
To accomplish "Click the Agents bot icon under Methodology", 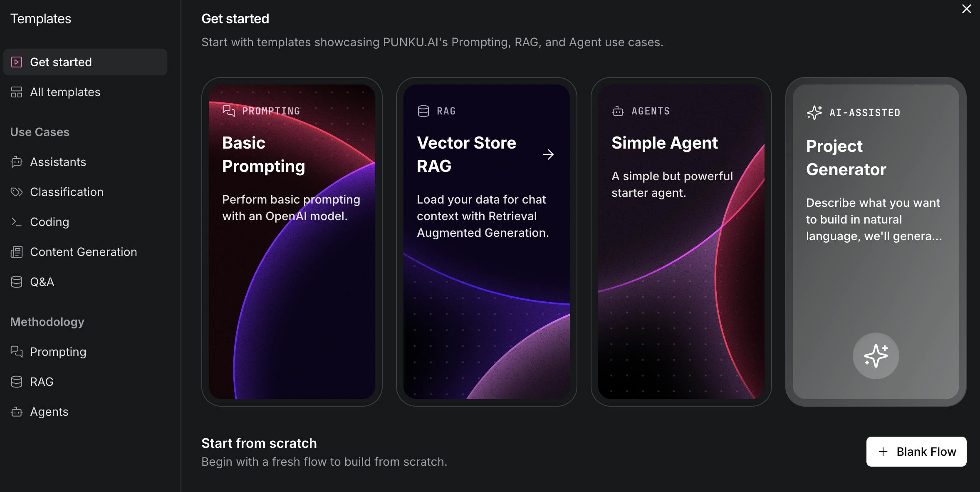I will (17, 412).
